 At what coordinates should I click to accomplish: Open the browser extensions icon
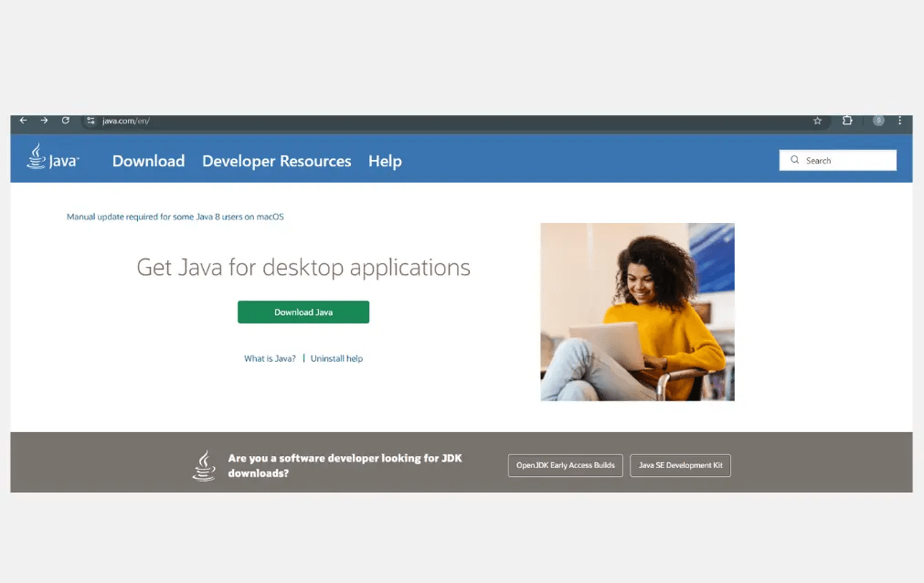(x=847, y=120)
